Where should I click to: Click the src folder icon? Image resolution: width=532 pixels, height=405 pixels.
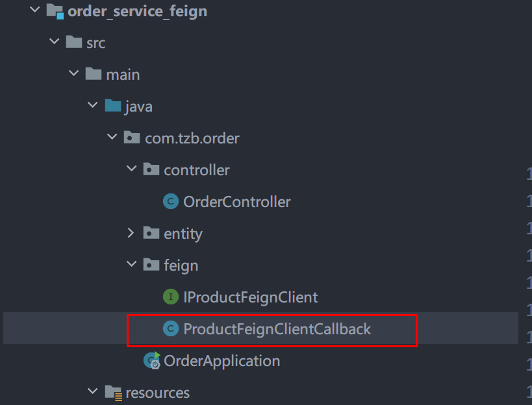point(73,43)
